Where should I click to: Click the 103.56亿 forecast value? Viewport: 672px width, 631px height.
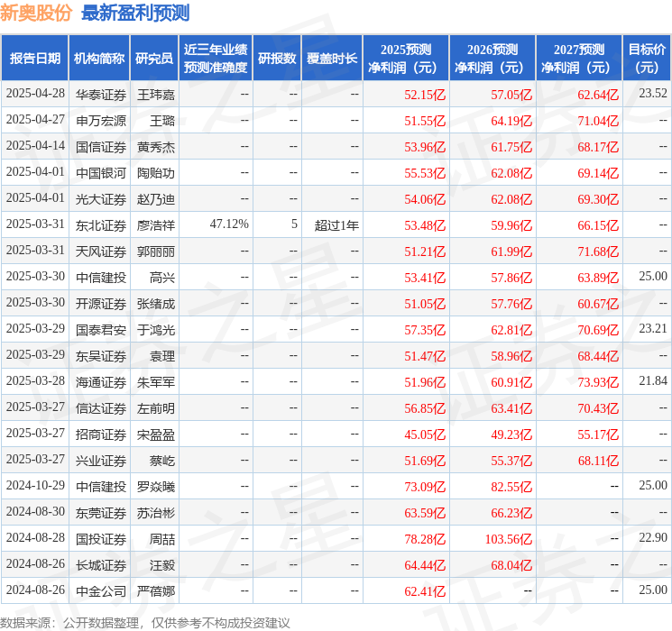point(509,539)
